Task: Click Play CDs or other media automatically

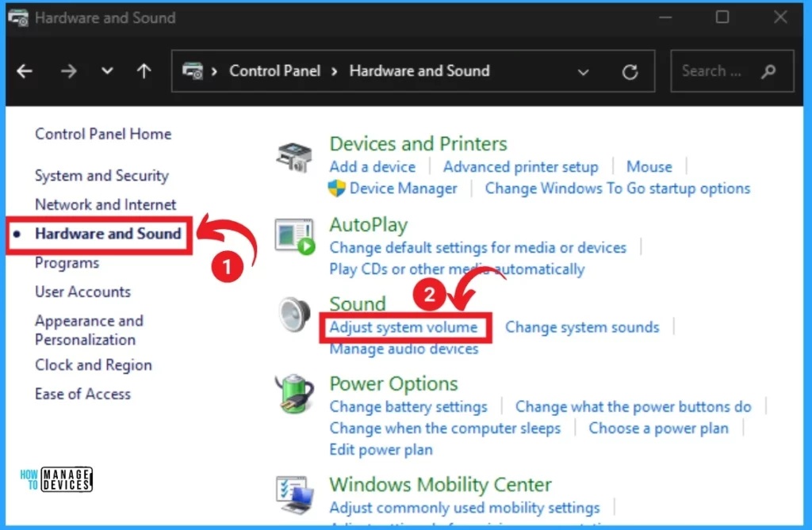Action: 458,269
